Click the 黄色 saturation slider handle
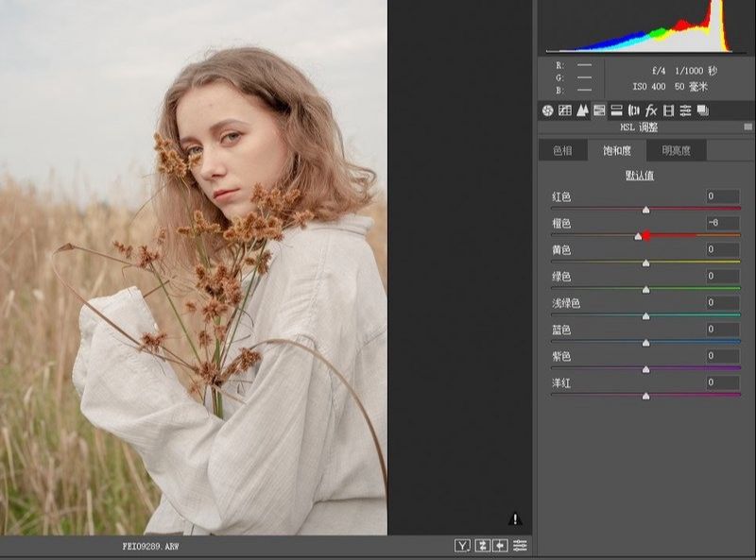 click(x=646, y=263)
